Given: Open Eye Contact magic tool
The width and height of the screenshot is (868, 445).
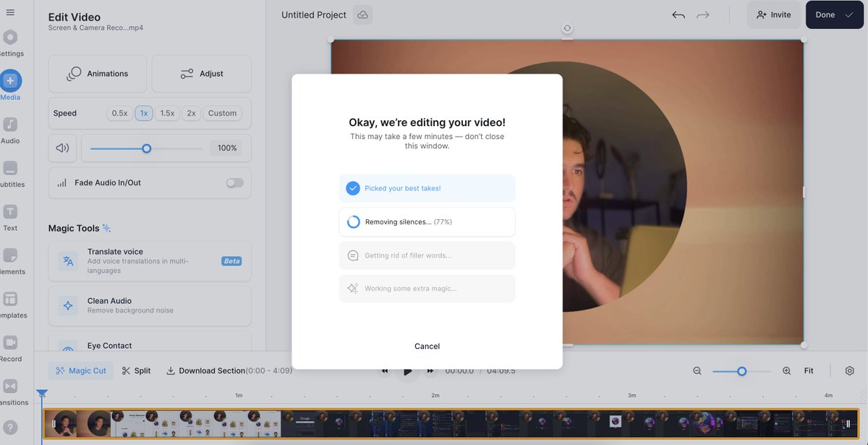Looking at the screenshot, I should [150, 342].
